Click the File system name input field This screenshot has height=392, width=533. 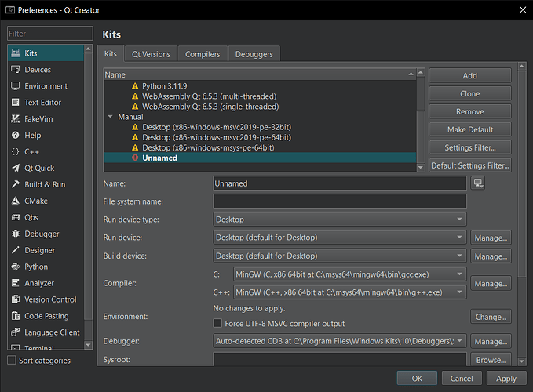pyautogui.click(x=339, y=201)
